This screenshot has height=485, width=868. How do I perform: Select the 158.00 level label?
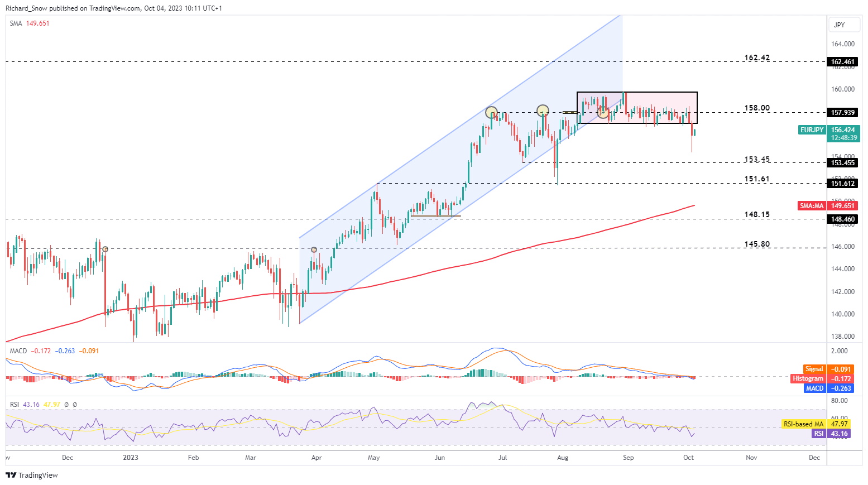(x=757, y=108)
